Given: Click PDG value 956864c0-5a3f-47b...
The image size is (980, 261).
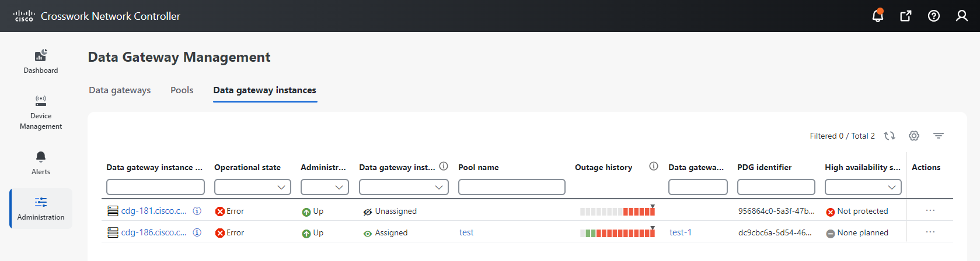Looking at the screenshot, I should 776,211.
